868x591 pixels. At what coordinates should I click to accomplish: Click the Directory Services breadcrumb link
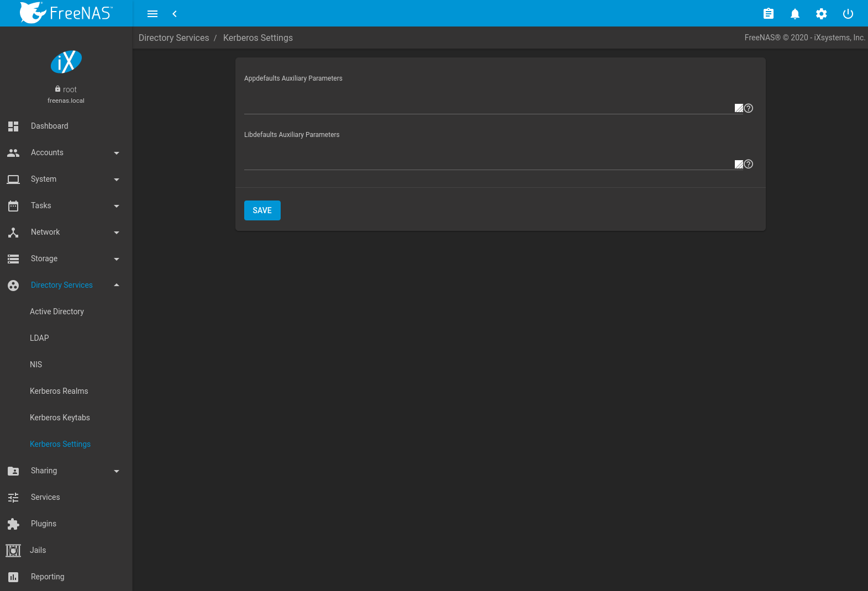click(x=173, y=38)
